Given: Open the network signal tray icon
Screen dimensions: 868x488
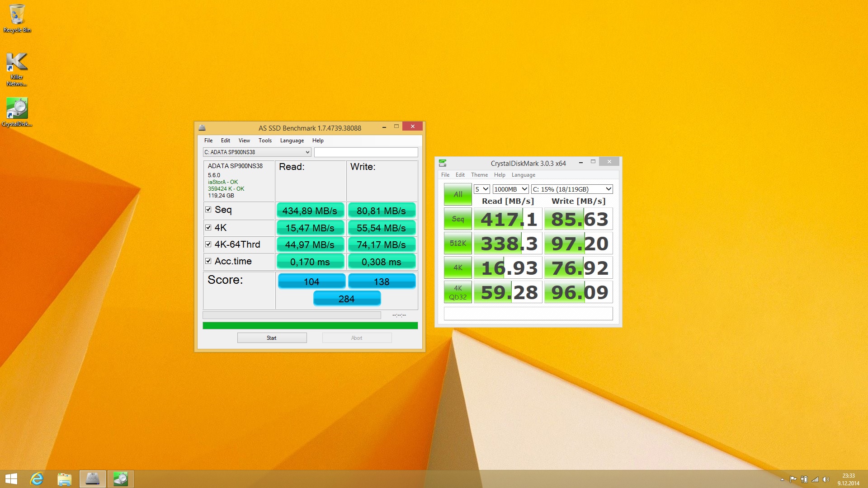Looking at the screenshot, I should point(815,479).
